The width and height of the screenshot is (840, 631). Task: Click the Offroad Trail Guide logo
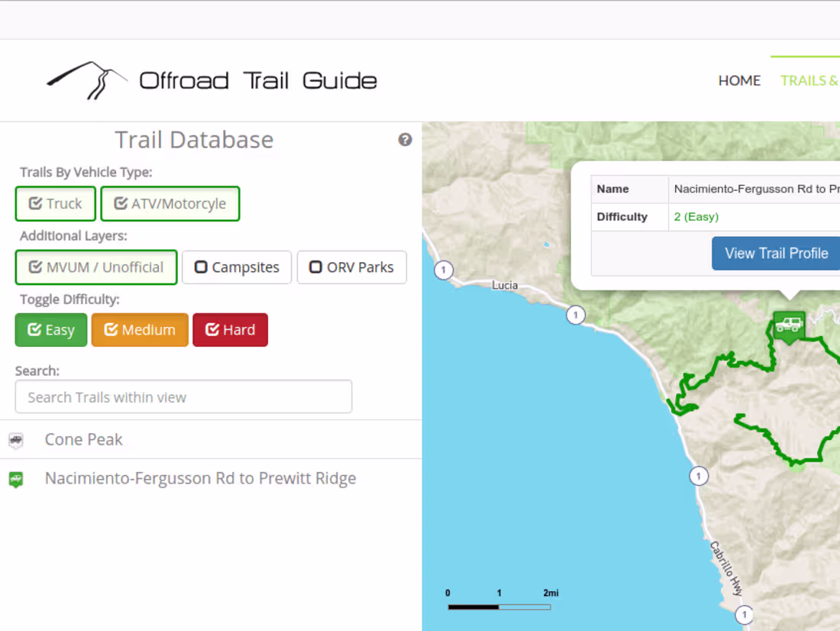point(210,79)
